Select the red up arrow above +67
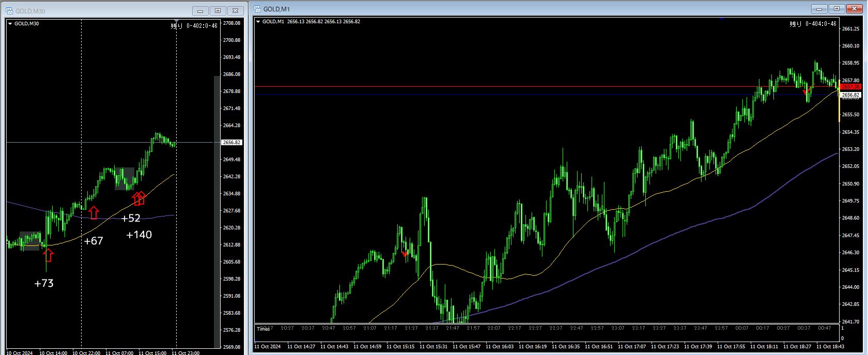The height and width of the screenshot is (355, 868). [94, 212]
